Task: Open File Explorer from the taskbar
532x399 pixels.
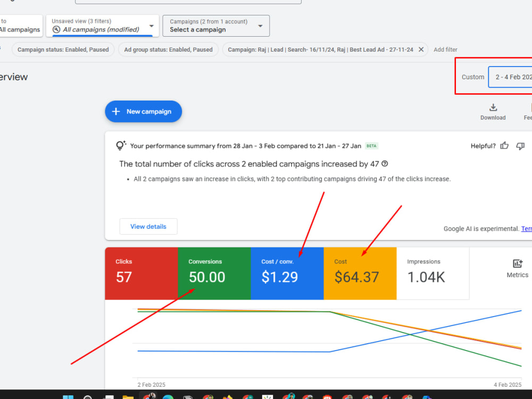Action: (128, 397)
